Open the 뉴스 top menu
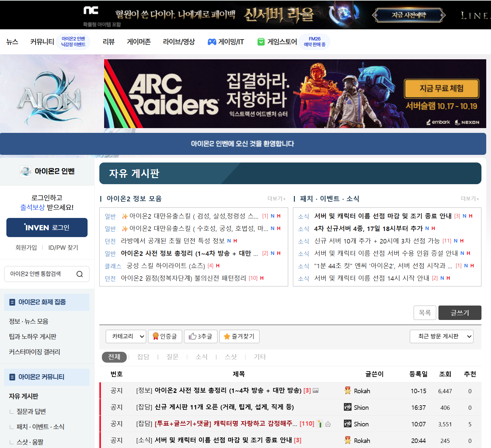The height and width of the screenshot is (448, 491). [x=12, y=42]
